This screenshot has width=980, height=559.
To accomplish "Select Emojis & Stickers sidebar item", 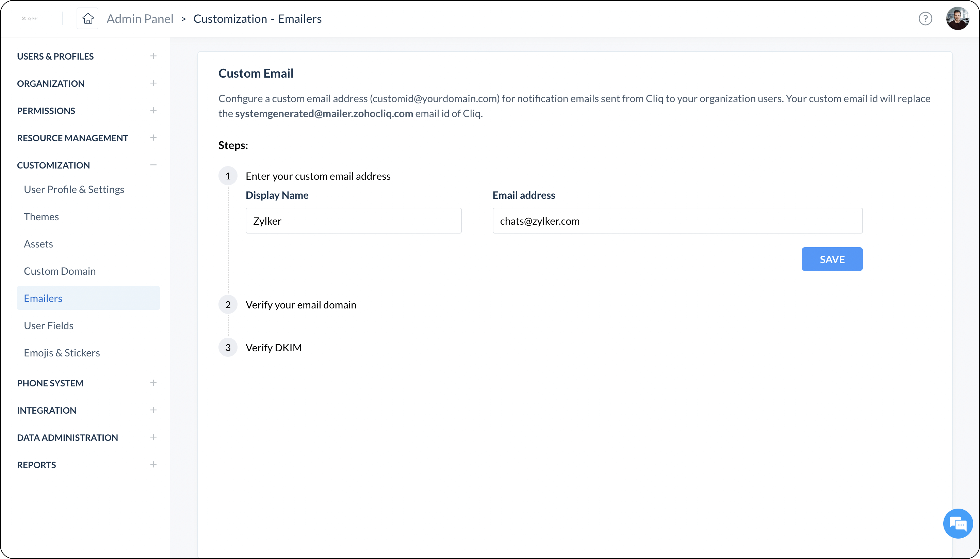I will click(62, 352).
